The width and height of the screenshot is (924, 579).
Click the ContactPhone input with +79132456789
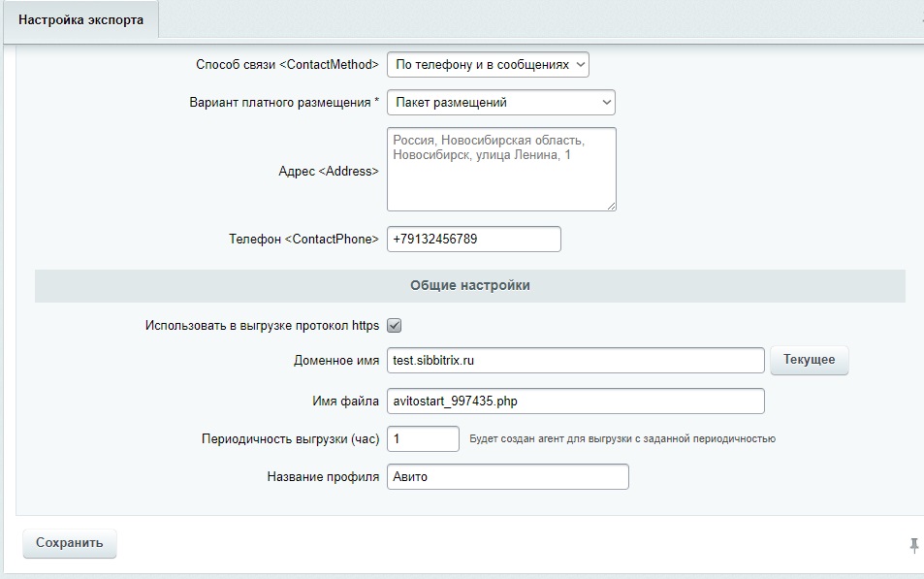[x=473, y=239]
